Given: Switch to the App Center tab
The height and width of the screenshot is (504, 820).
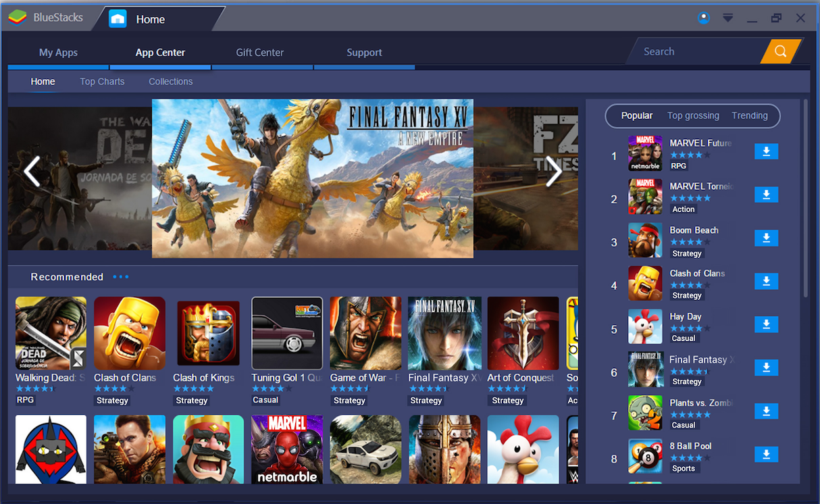Looking at the screenshot, I should 160,52.
